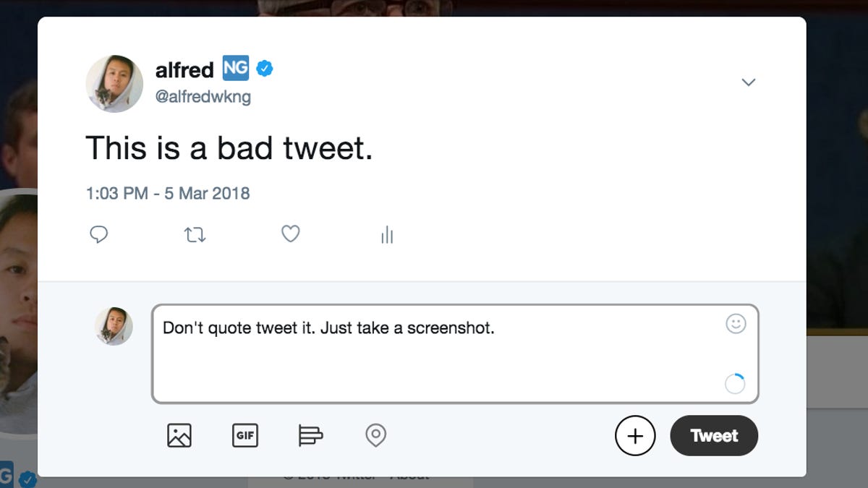Select the Retweet icon
The height and width of the screenshot is (488, 868).
194,234
